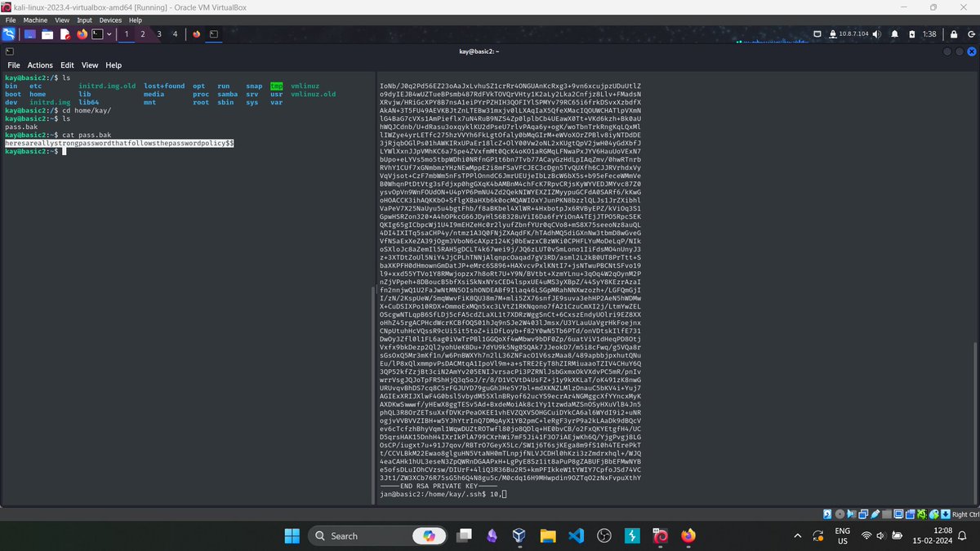The image size is (980, 551).
Task: Click VirtualBox network indicator
Action: click(x=863, y=513)
